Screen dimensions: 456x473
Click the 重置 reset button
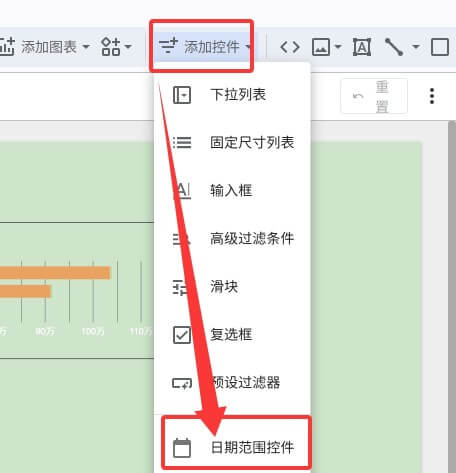tap(374, 96)
